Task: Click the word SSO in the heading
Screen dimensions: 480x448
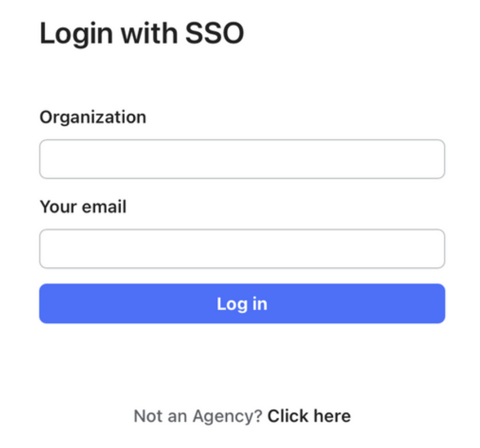Action: [215, 33]
